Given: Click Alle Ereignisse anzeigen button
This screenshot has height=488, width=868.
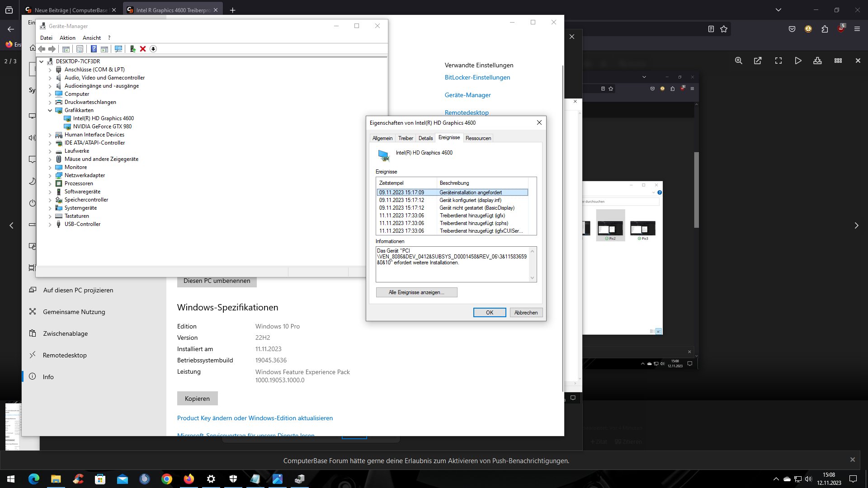Looking at the screenshot, I should click(x=416, y=292).
